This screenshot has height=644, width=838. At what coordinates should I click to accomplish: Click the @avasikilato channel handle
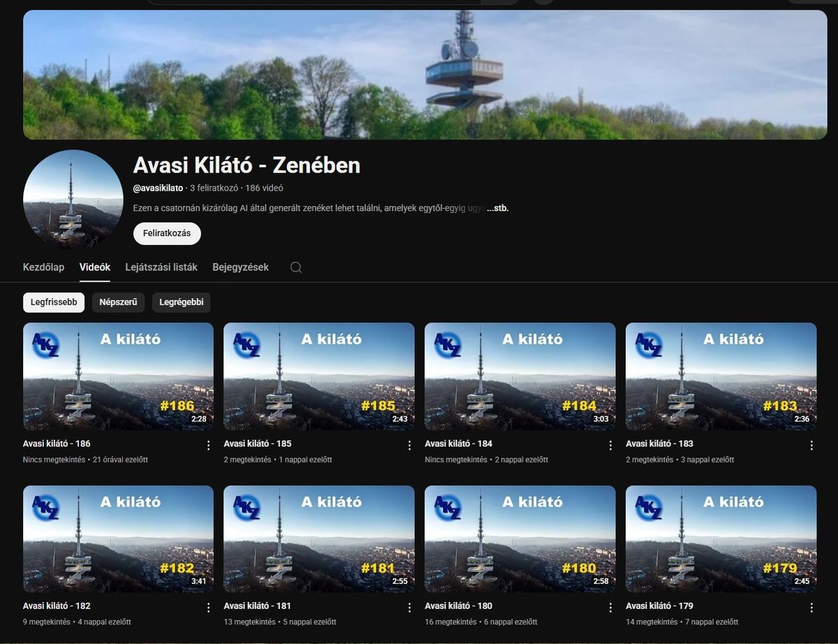[x=158, y=188]
